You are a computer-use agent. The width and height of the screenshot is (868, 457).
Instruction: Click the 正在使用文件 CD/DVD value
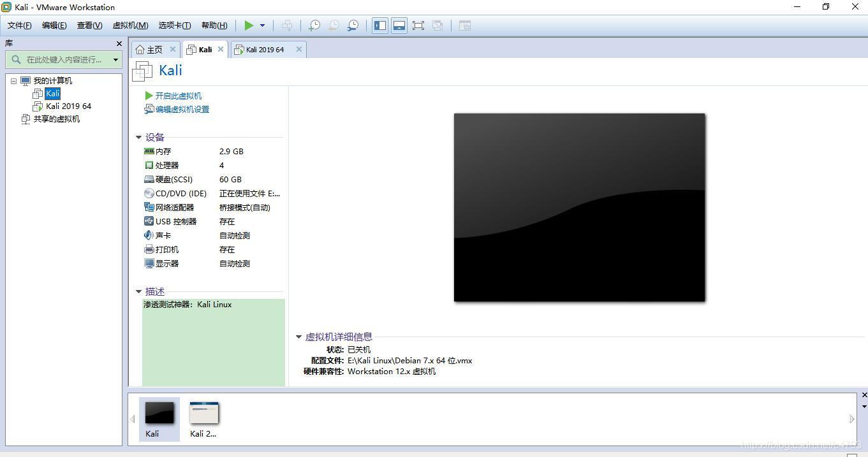click(249, 194)
